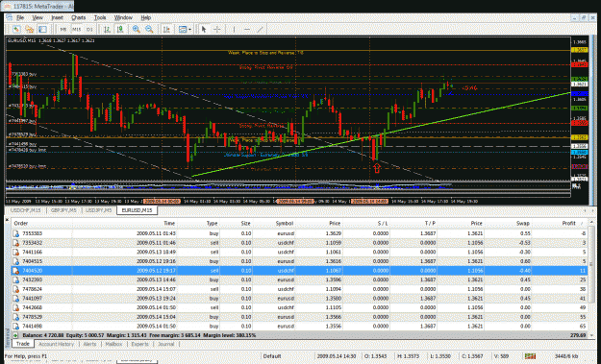Select the Trade terminal tab
The image size is (601, 364).
click(x=23, y=344)
